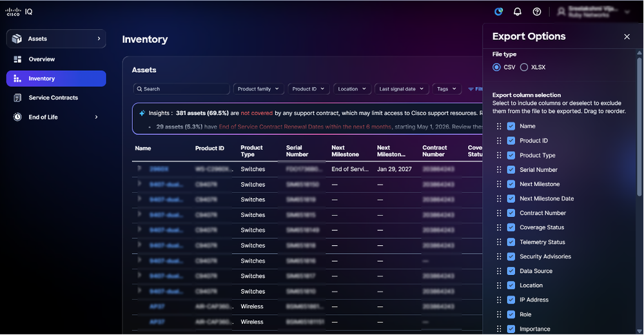Uncheck the Coverage Status checkbox
Screen dimensions: 644x335
[x=511, y=227]
